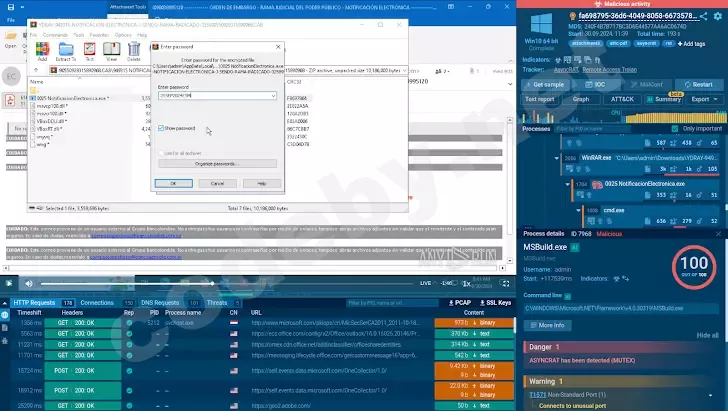The image size is (728, 411).
Task: Click the Hide all link
Action: [708, 335]
